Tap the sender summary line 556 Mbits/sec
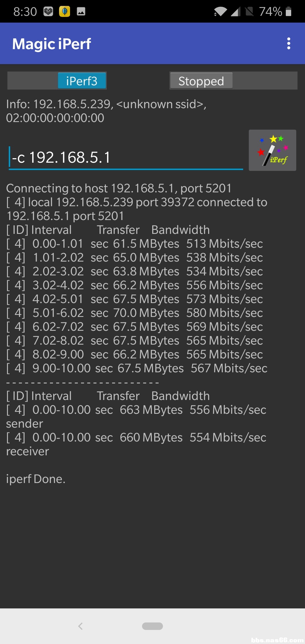305x644 pixels. pos(136,410)
